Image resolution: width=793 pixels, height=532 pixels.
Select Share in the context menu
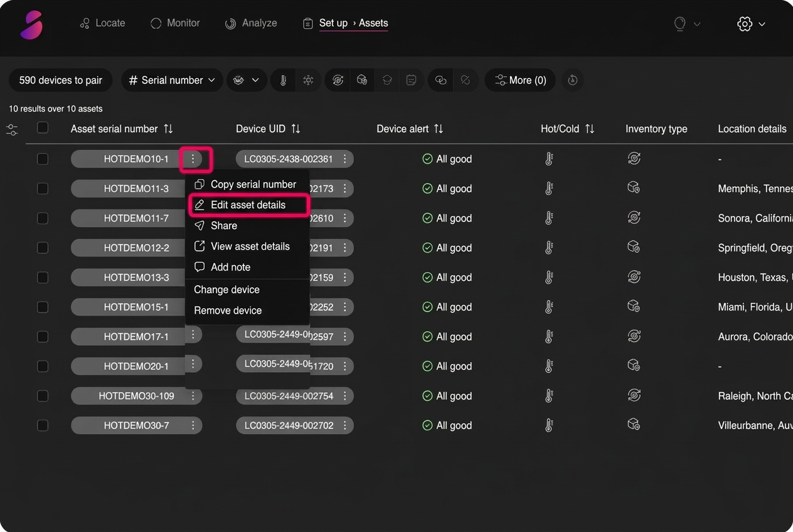[x=247, y=226]
